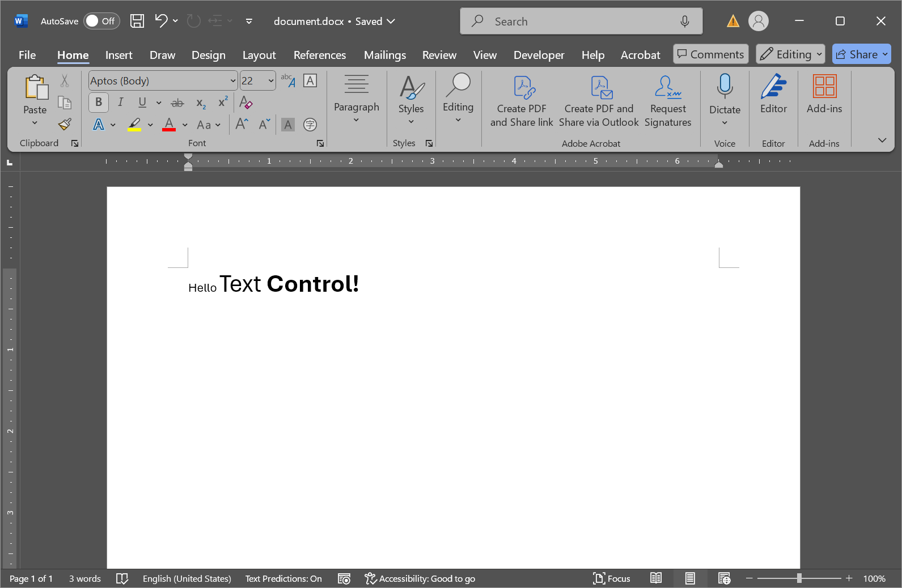Click Accessibility: Good to go status
The height and width of the screenshot is (588, 902).
(420, 578)
